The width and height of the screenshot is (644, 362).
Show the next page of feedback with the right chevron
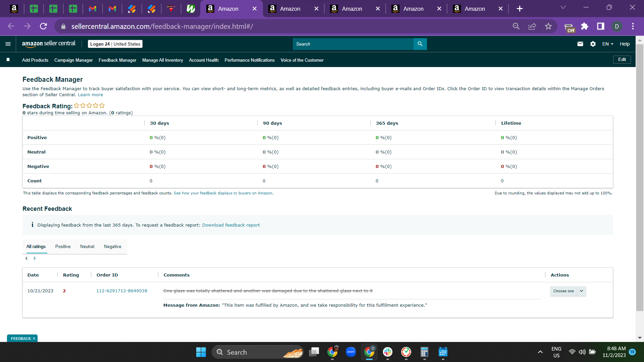point(34,258)
